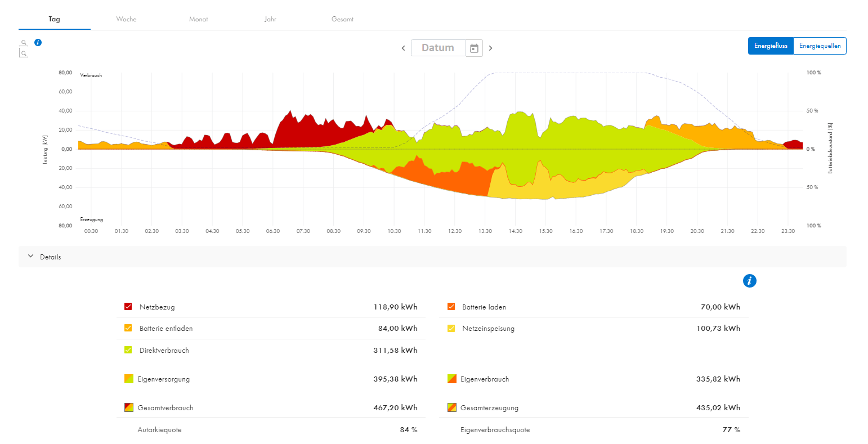
Task: Toggle the Batterie entladen checkbox
Action: pyautogui.click(x=128, y=328)
